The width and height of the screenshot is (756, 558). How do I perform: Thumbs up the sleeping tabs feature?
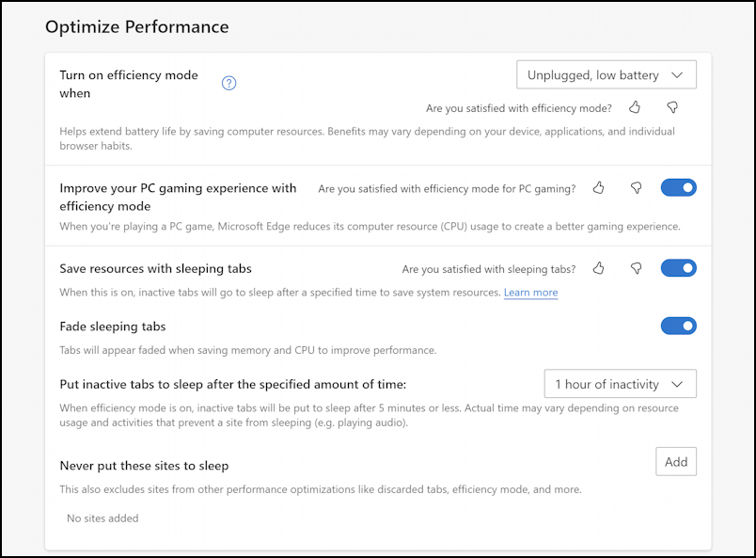pyautogui.click(x=598, y=268)
